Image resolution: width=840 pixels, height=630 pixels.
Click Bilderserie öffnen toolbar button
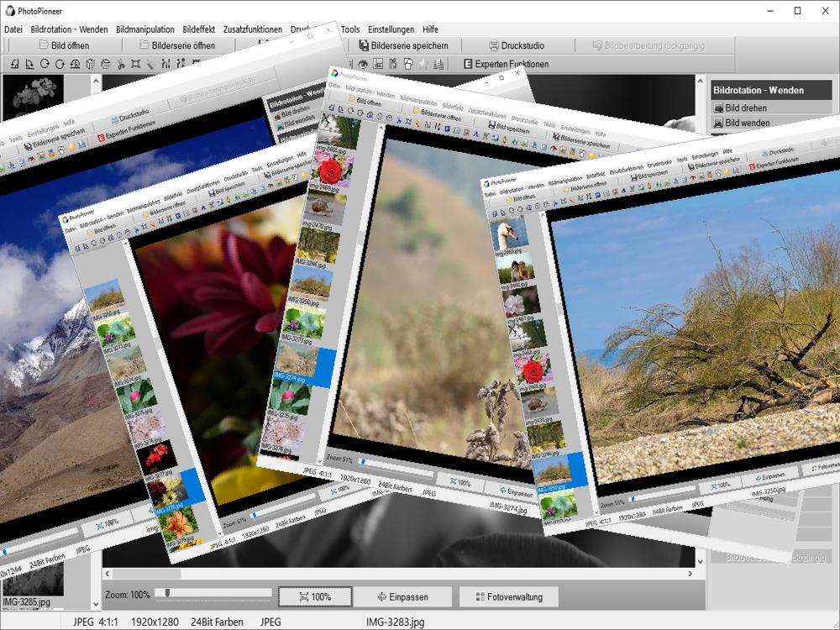[x=176, y=45]
